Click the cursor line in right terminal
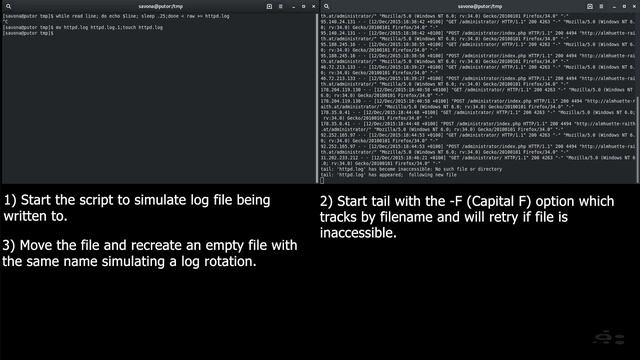 click(322, 180)
